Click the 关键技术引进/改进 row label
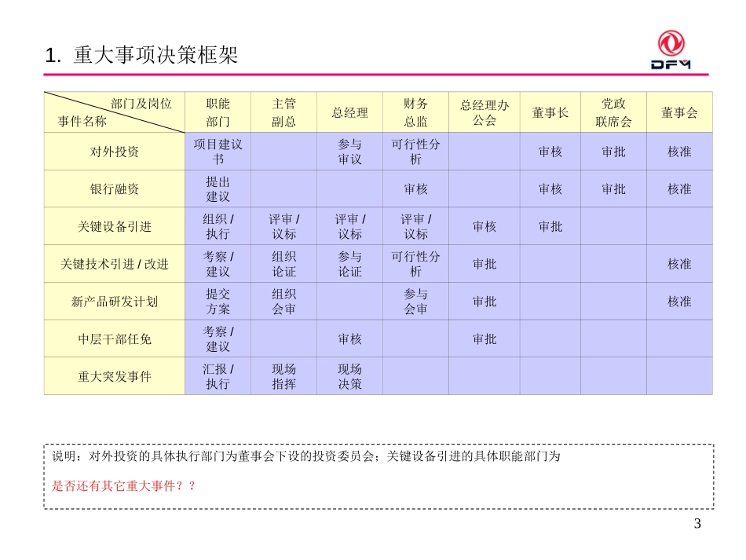The width and height of the screenshot is (746, 560). [114, 264]
